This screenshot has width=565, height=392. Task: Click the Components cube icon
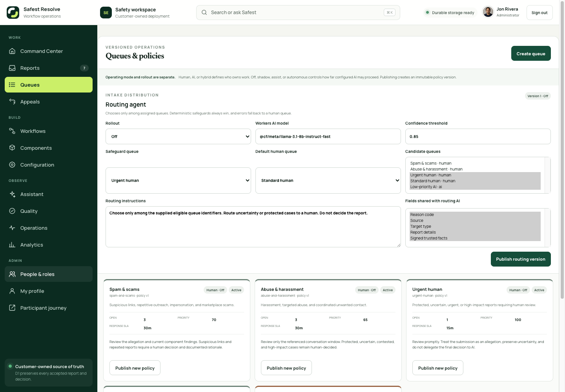click(x=12, y=148)
